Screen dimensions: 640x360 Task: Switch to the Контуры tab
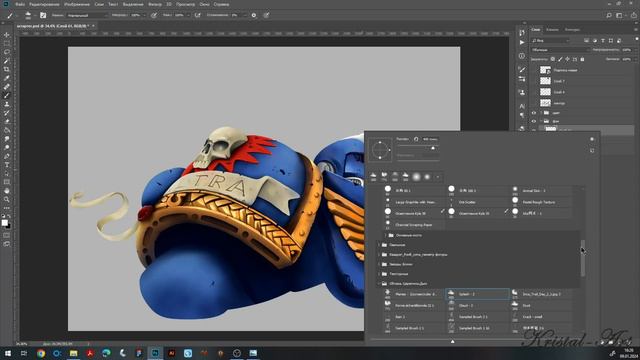click(572, 29)
